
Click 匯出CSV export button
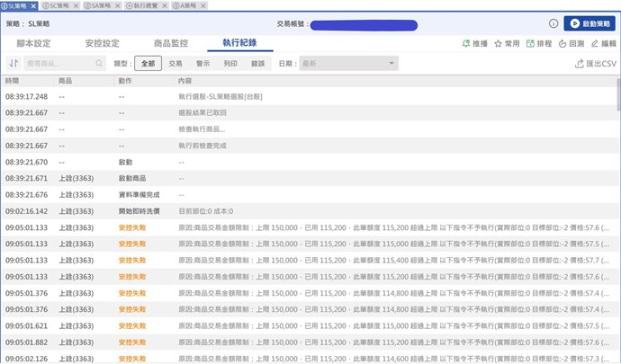tap(596, 63)
